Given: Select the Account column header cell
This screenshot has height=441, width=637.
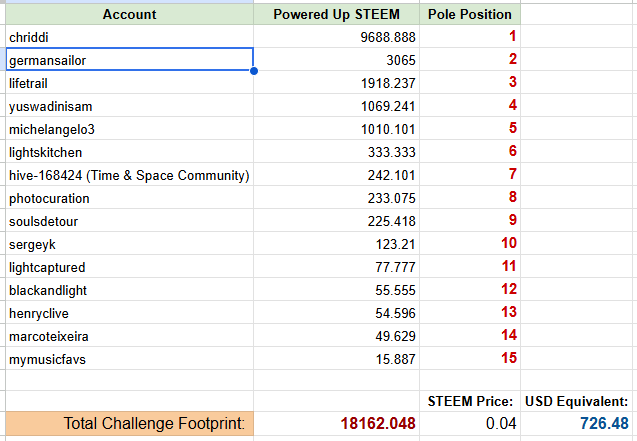Looking at the screenshot, I should pyautogui.click(x=130, y=14).
